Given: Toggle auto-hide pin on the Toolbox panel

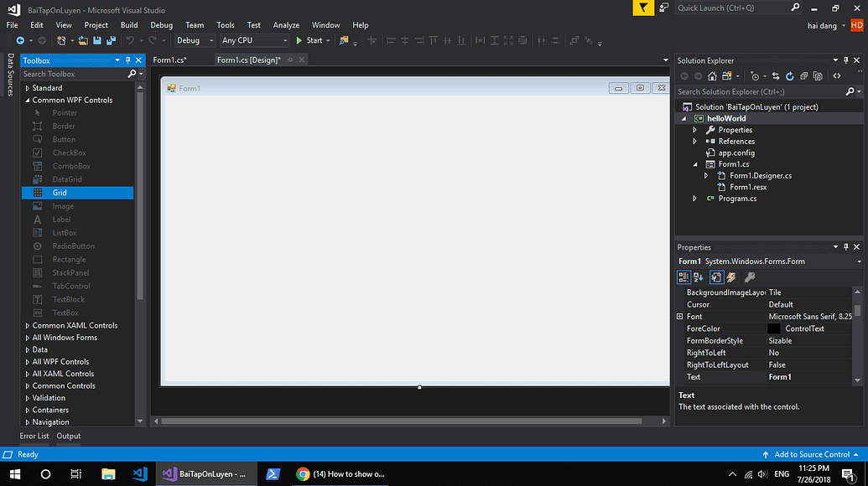Looking at the screenshot, I should [x=128, y=59].
